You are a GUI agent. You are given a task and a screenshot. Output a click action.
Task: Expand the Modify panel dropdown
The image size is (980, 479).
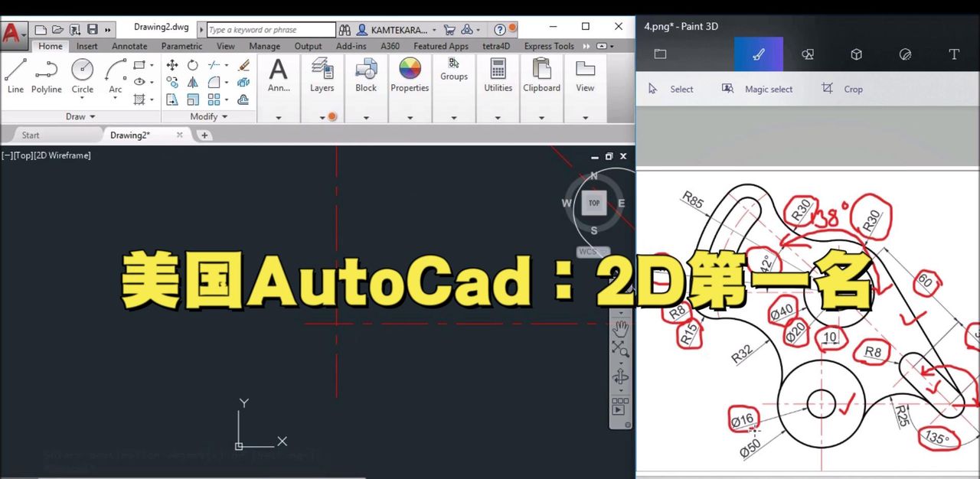coord(209,116)
